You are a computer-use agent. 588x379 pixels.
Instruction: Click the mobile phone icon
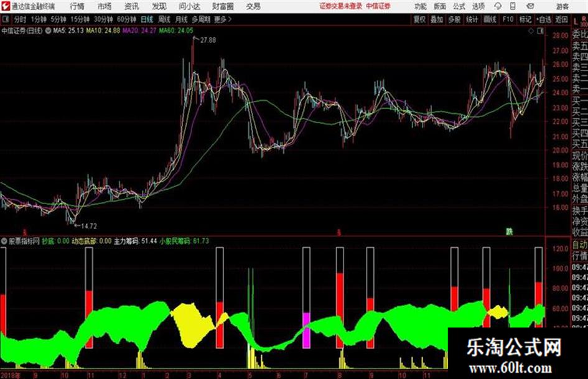[x=513, y=6]
